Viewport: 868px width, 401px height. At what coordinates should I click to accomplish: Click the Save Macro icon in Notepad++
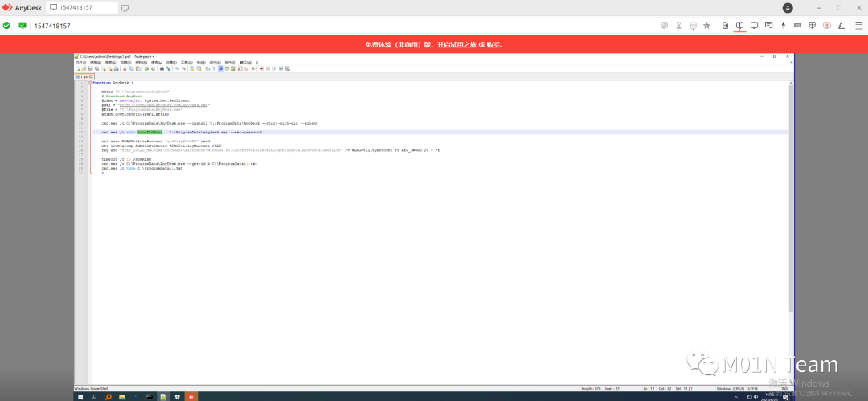pos(287,68)
